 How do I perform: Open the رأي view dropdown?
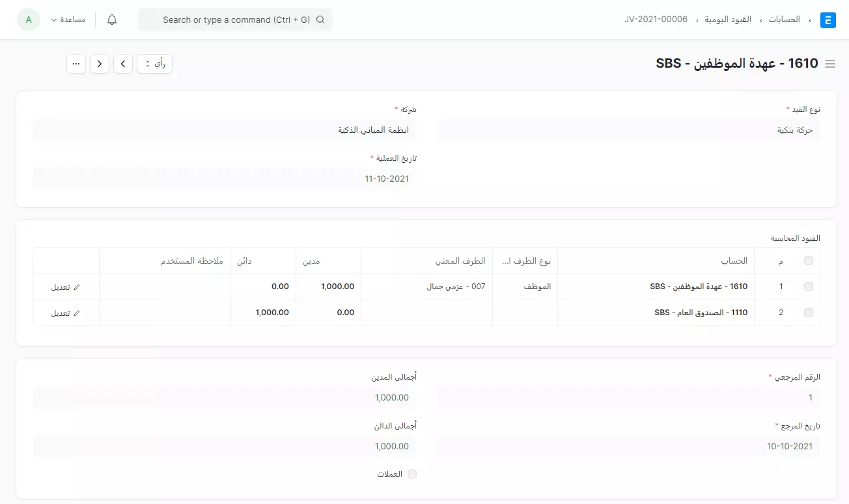[154, 64]
